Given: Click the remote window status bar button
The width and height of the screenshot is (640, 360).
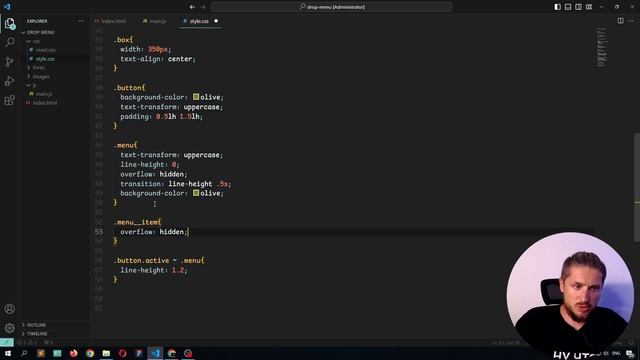Looking at the screenshot, I should [7, 342].
